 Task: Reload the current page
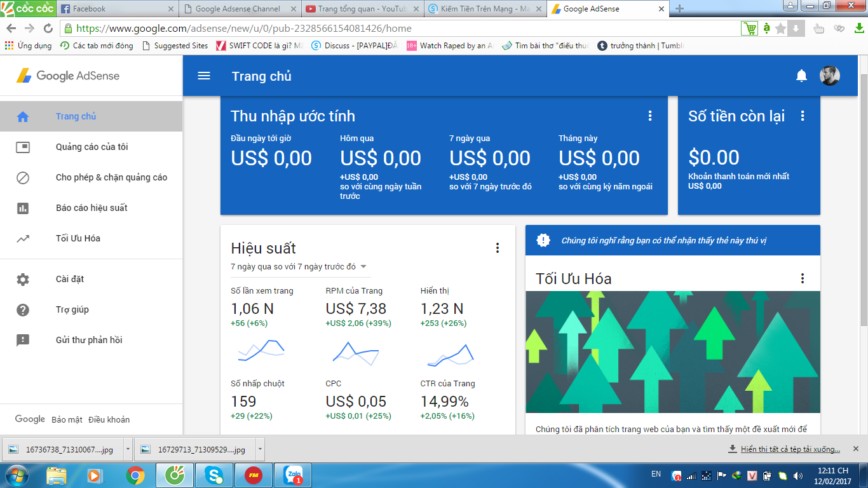click(48, 28)
